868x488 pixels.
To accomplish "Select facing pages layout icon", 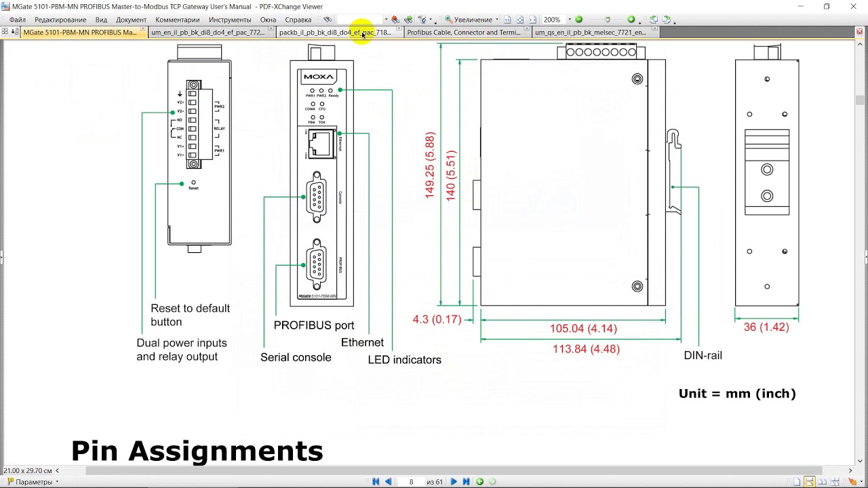I will pos(823,482).
